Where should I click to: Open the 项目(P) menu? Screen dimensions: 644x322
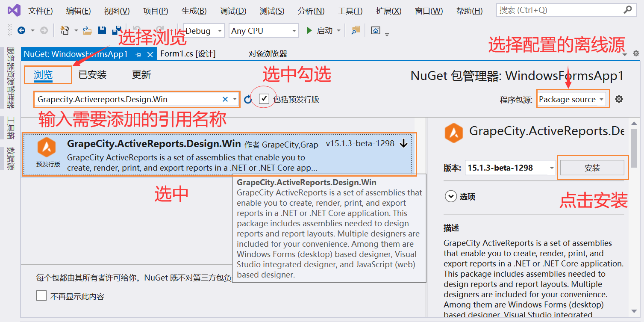coord(156,11)
